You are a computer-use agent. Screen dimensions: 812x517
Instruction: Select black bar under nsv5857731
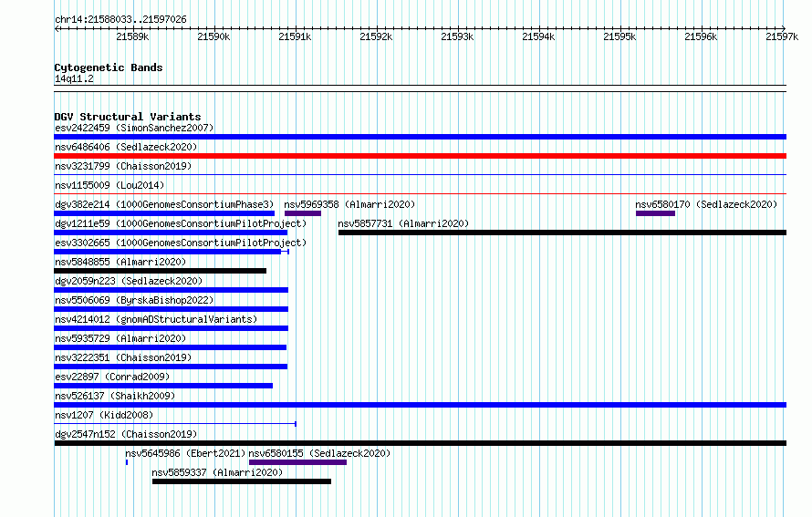[x=562, y=233]
